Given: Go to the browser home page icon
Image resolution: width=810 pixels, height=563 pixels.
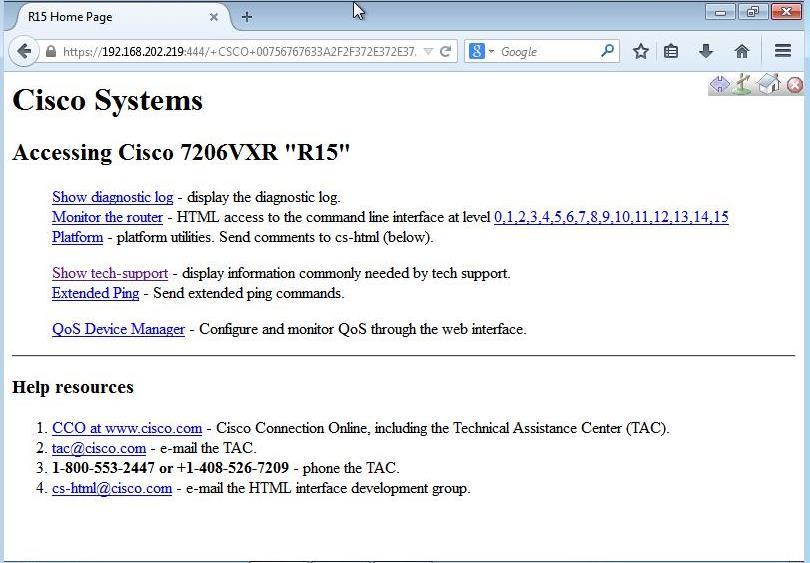Looking at the screenshot, I should [x=741, y=51].
